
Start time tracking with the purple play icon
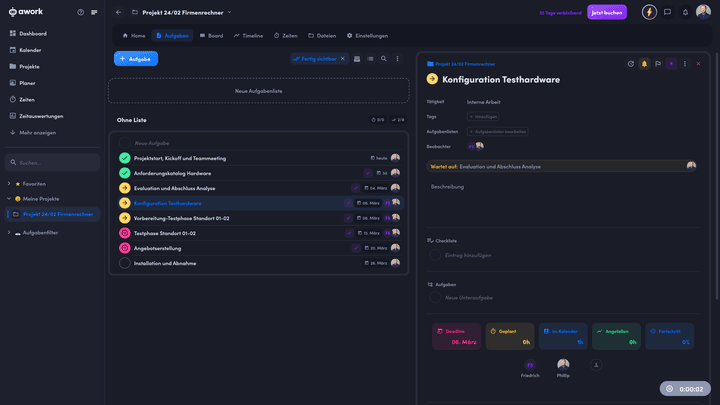point(671,63)
